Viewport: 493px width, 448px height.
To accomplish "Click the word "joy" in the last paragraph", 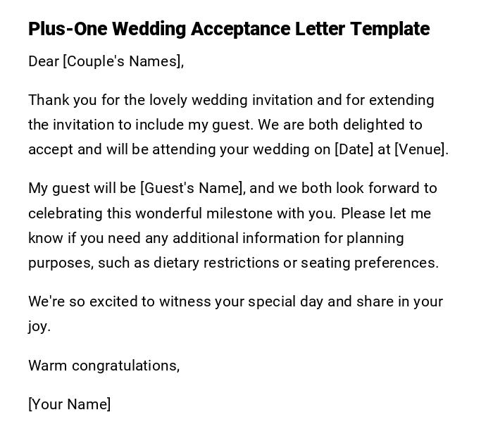I will coord(38,327).
